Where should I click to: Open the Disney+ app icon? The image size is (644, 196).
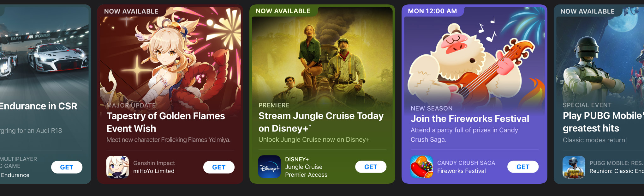click(x=269, y=167)
